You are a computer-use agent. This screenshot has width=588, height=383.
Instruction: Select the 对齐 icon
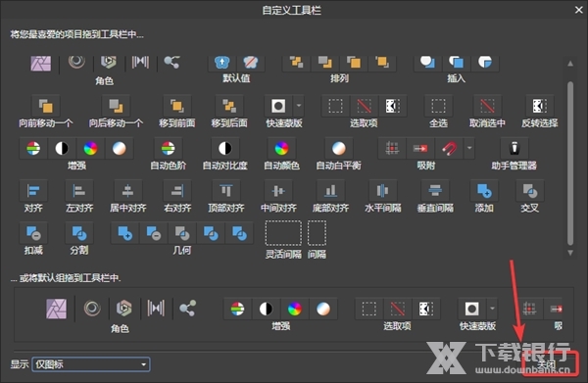33,191
